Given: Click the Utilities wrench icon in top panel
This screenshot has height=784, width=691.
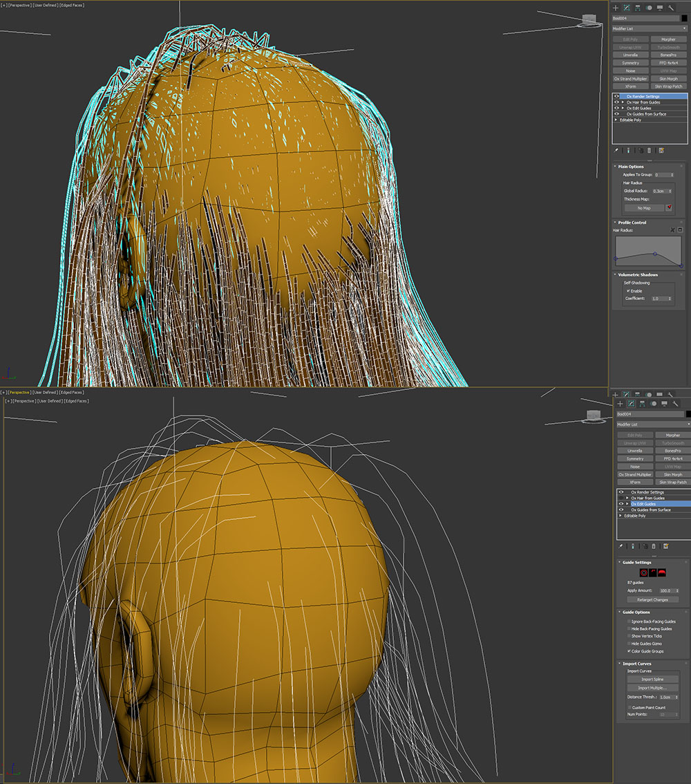Looking at the screenshot, I should 670,8.
